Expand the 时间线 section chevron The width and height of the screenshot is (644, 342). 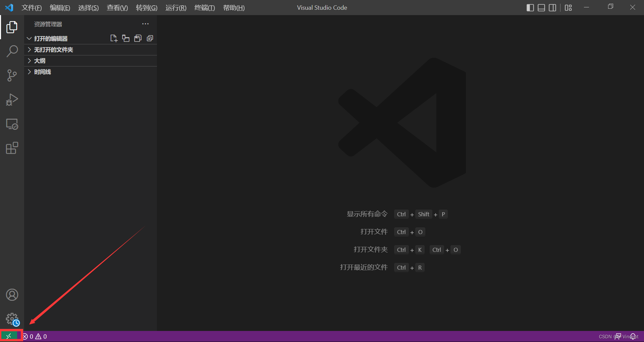[29, 72]
